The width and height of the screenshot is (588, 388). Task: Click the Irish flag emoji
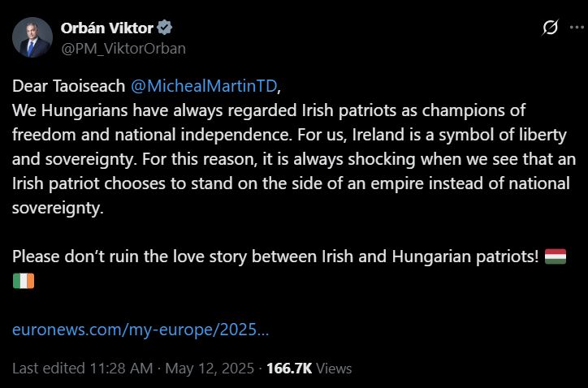tap(24, 281)
